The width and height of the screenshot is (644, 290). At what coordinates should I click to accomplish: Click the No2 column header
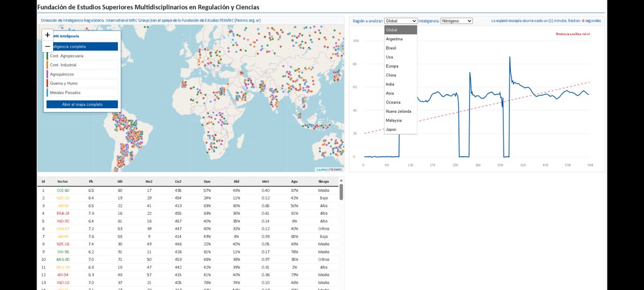149,182
